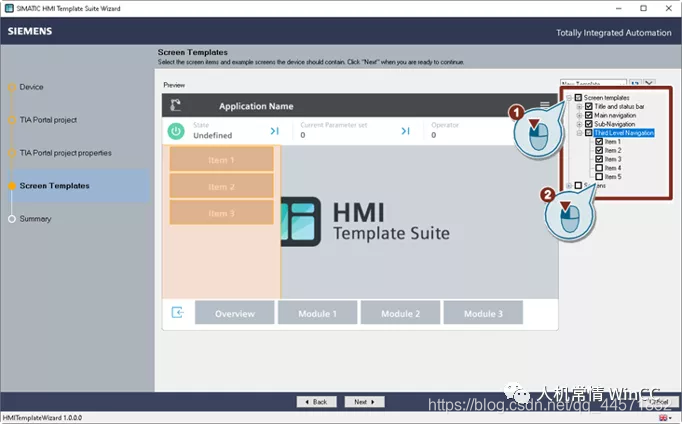This screenshot has height=424, width=682.
Task: Click the orange Item 2 preview button
Action: pyautogui.click(x=221, y=187)
